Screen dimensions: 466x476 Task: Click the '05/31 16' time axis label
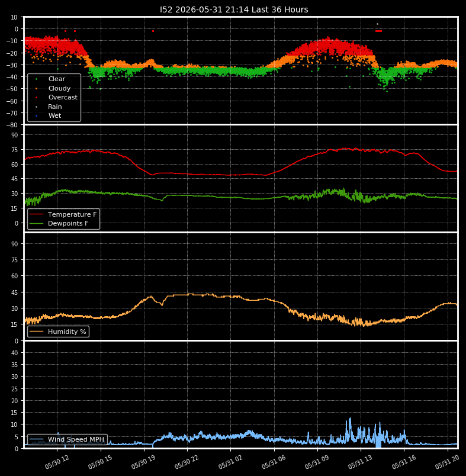tap(403, 462)
